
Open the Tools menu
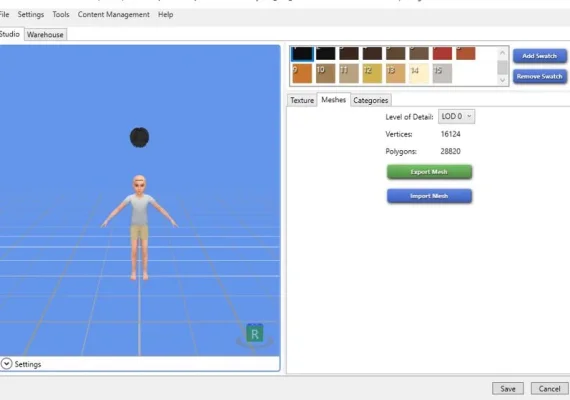click(61, 15)
